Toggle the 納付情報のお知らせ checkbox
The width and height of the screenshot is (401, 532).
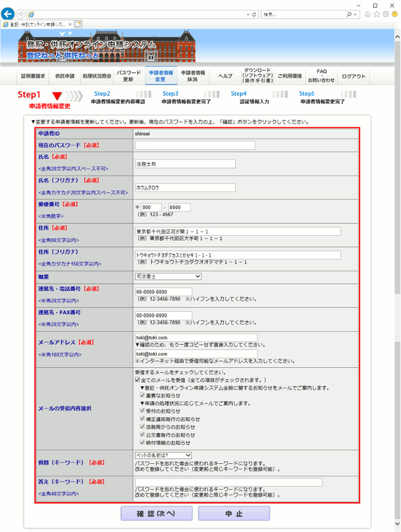(143, 443)
